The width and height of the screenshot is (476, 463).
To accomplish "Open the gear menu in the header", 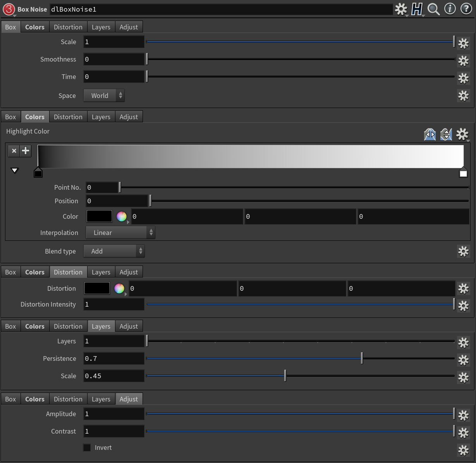I will 400,9.
